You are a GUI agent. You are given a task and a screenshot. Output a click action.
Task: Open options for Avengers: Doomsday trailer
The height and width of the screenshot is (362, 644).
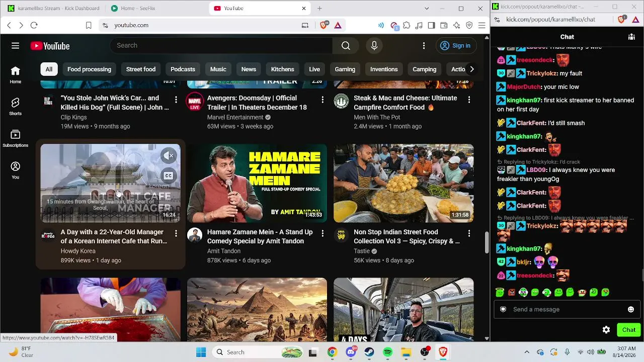(x=323, y=100)
